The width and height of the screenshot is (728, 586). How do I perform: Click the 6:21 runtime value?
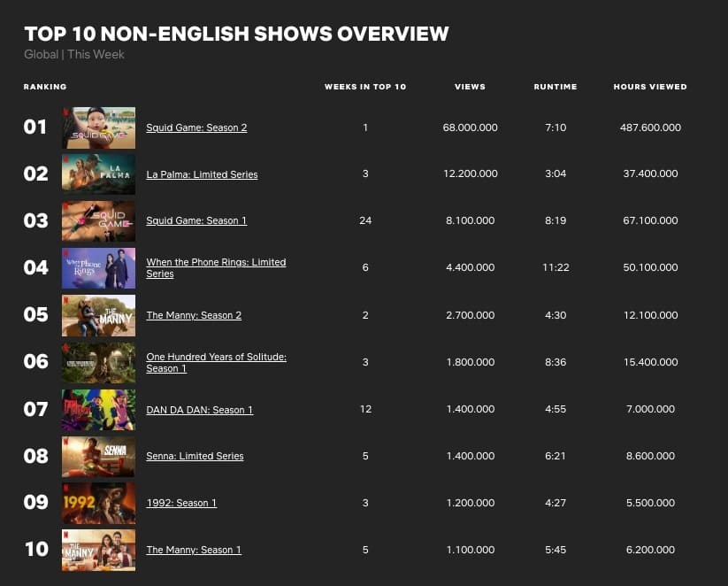pos(556,457)
